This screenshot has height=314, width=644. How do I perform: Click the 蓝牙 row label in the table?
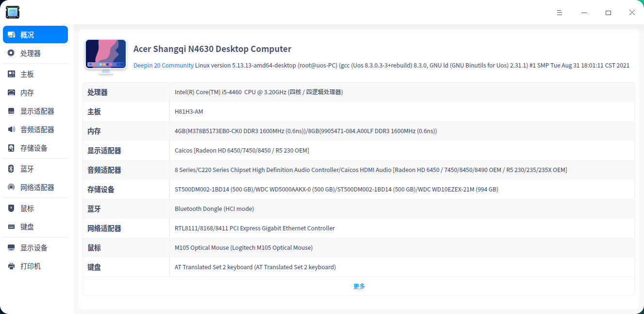[x=94, y=209]
